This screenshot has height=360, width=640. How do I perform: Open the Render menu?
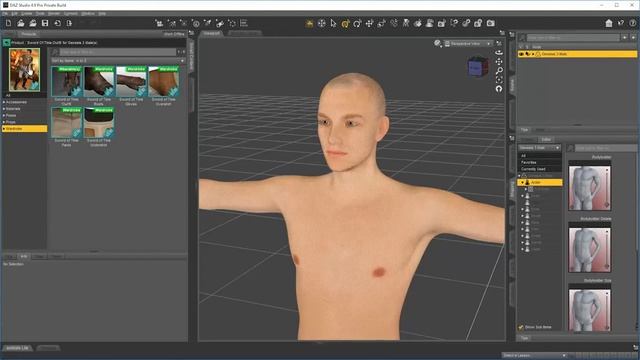(54, 13)
